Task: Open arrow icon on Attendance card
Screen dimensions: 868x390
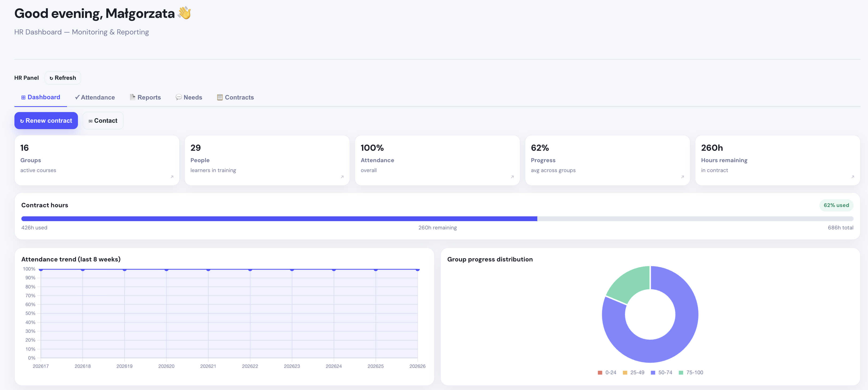Action: point(512,177)
